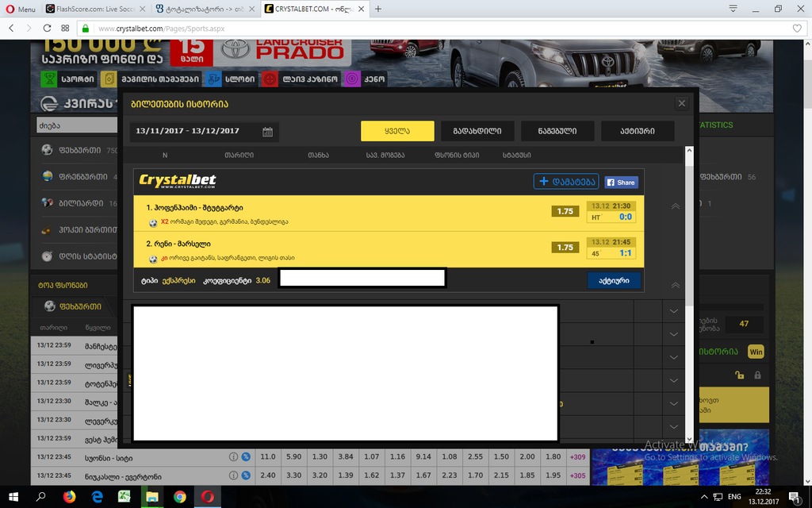Click the 1.75 odds for რენი - მარსელი
812x508 pixels.
tap(565, 248)
